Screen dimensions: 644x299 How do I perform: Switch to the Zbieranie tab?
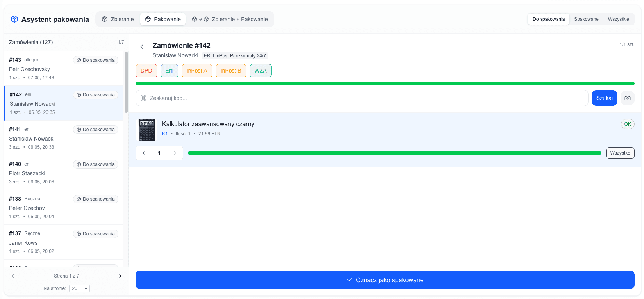pos(118,19)
